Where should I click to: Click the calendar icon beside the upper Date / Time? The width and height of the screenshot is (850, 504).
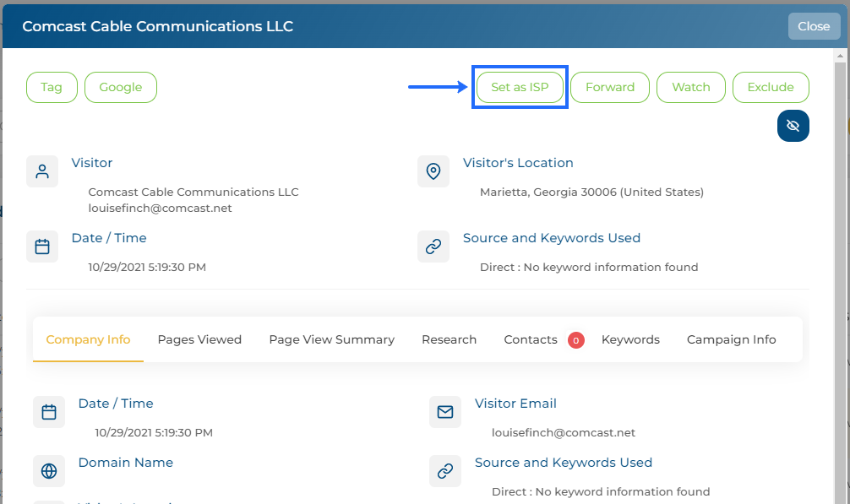[42, 247]
